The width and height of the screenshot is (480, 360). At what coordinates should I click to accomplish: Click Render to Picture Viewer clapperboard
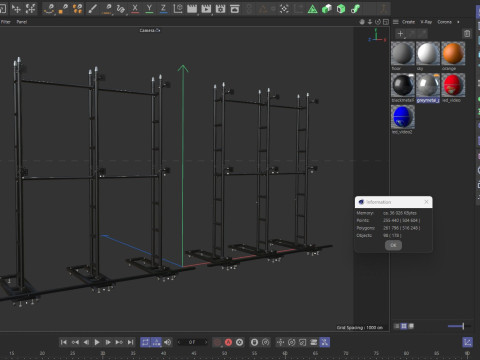point(206,9)
